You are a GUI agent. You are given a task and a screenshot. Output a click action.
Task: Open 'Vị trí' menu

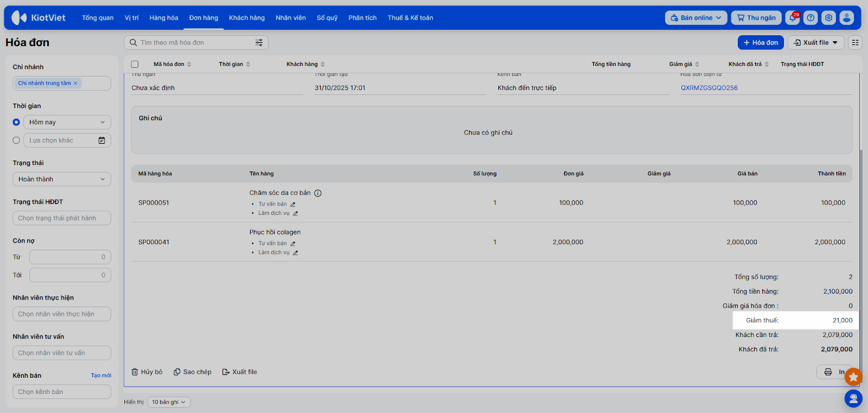[131, 18]
